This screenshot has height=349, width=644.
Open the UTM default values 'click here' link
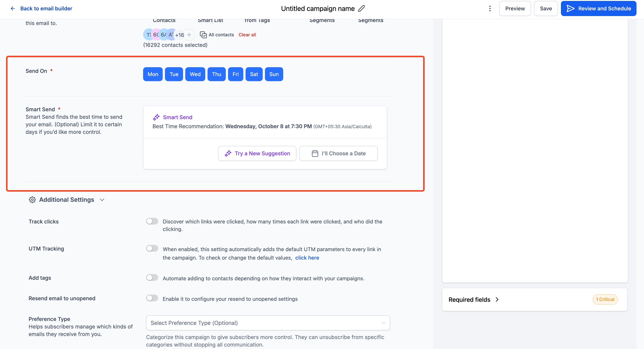pos(307,258)
